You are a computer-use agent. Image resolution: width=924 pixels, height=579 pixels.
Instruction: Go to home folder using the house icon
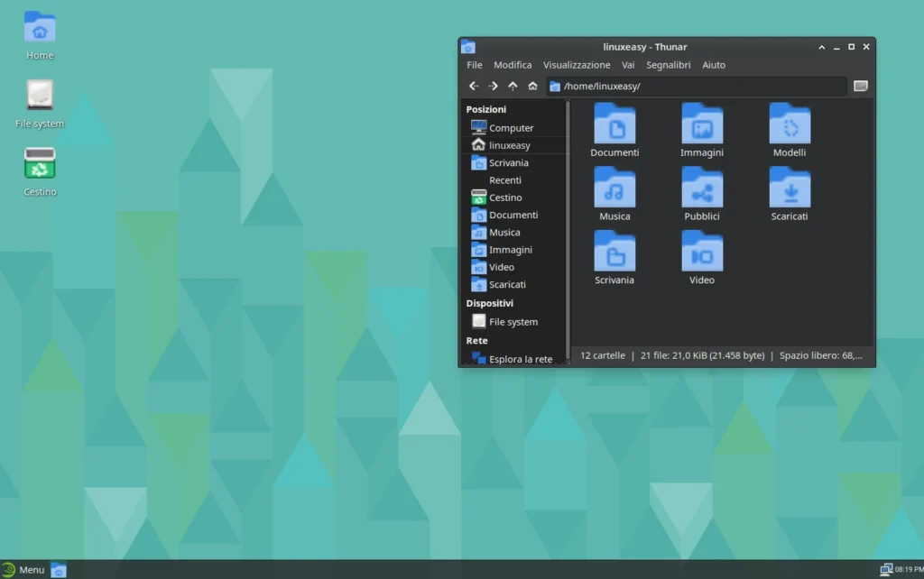(x=531, y=86)
